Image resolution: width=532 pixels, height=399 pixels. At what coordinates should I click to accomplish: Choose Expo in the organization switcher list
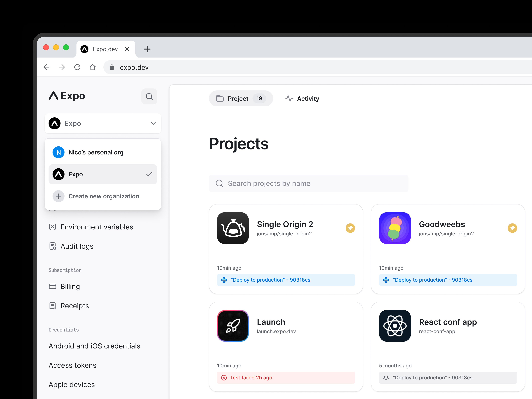click(75, 174)
